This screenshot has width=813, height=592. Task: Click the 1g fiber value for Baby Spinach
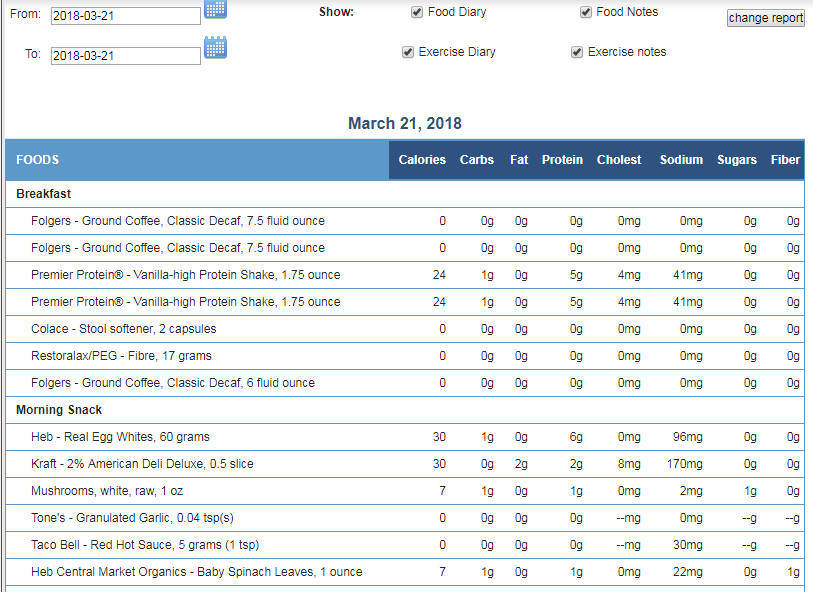(793, 572)
